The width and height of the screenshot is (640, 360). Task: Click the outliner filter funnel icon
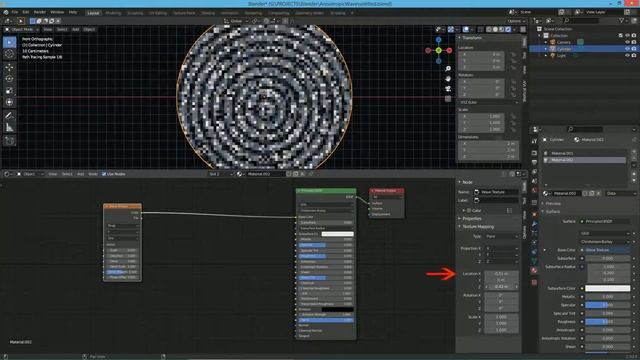[621, 20]
